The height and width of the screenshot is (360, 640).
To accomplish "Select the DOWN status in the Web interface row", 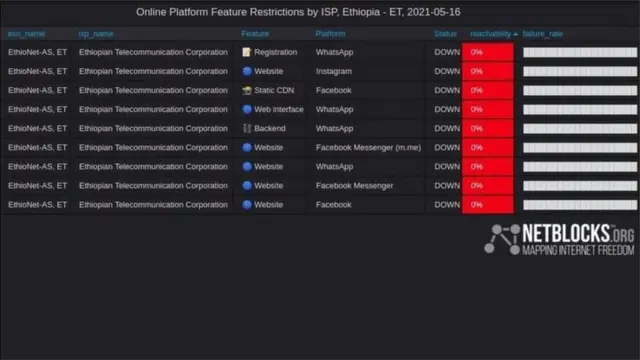I will tap(447, 109).
